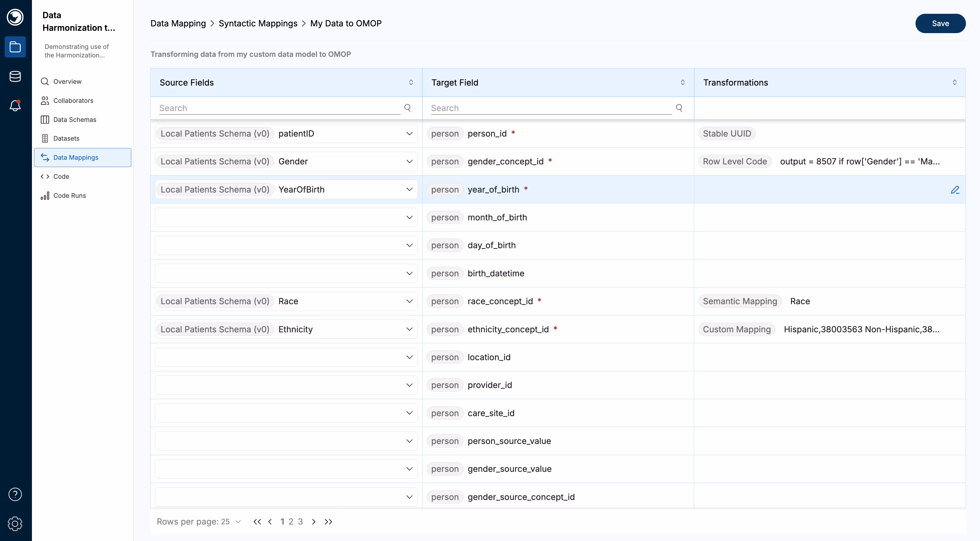The width and height of the screenshot is (980, 541).
Task: Click the pencil edit icon in year_of_birth row
Action: (955, 189)
